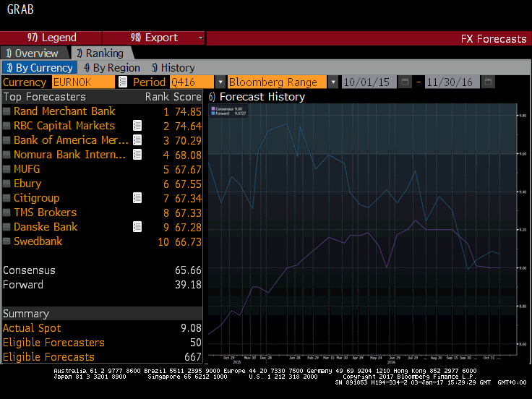The height and width of the screenshot is (399, 532).
Task: Toggle the Ebury checkbox
Action: click(7, 184)
